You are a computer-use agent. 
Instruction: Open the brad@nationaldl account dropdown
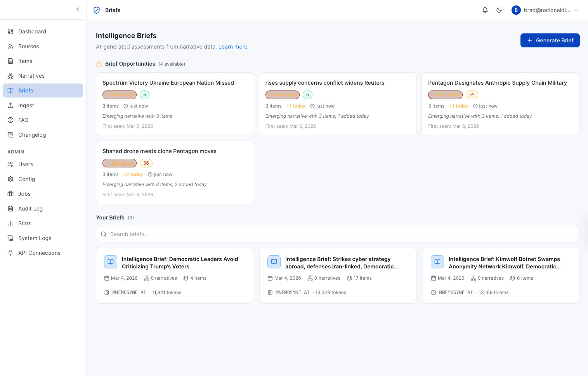(x=545, y=10)
